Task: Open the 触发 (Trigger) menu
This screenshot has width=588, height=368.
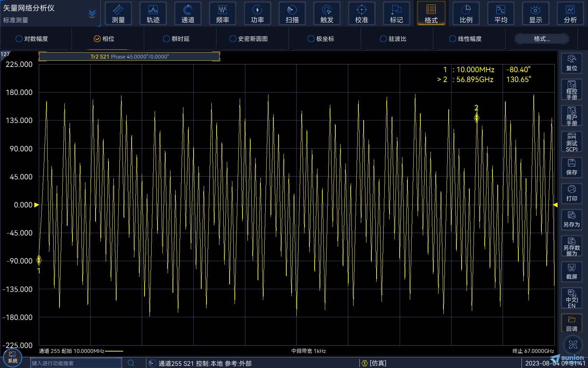Action: (x=327, y=13)
